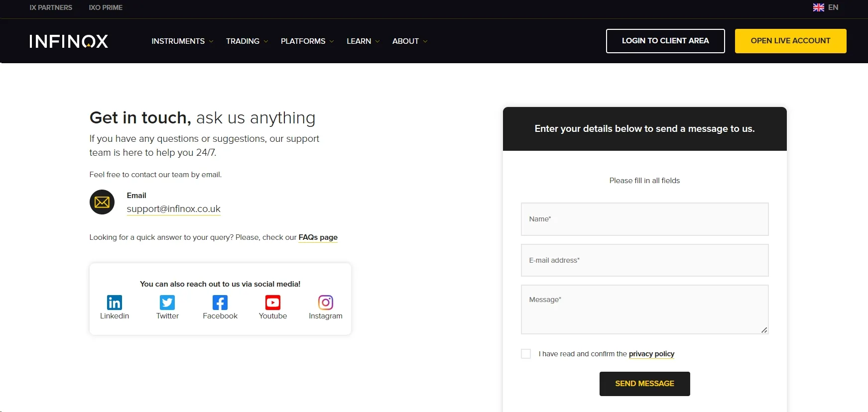The image size is (868, 412).
Task: Open the TRADING menu
Action: [x=243, y=41]
